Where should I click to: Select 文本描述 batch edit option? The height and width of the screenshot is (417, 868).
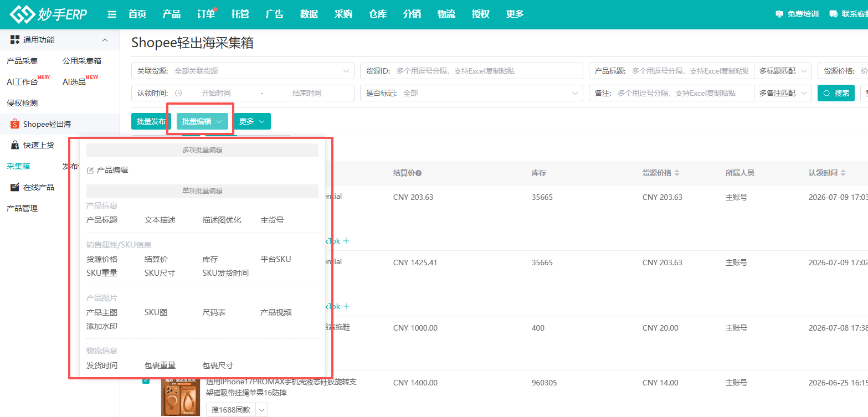click(x=160, y=220)
